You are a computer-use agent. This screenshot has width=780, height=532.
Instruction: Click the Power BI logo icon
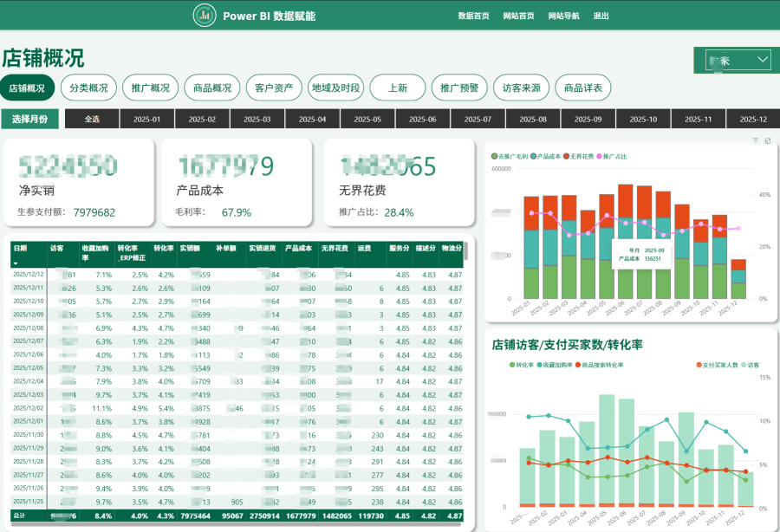(x=205, y=15)
